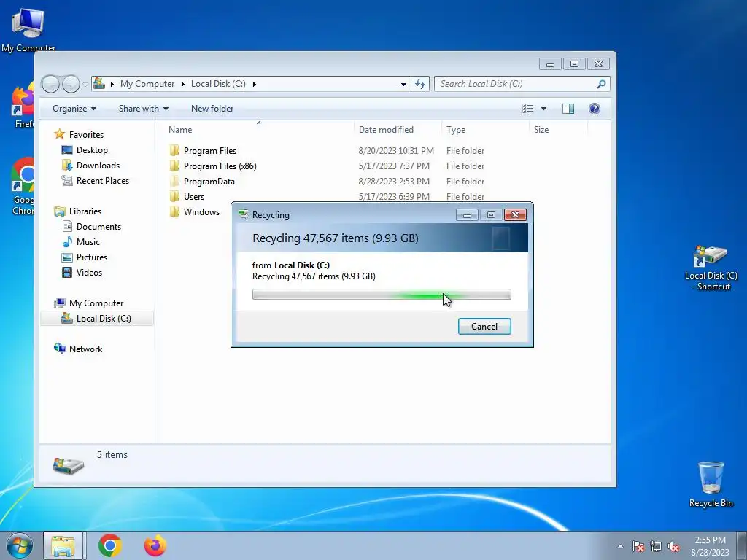Select Local Disk (C:) in the address bar
The width and height of the screenshot is (747, 560).
tap(218, 84)
